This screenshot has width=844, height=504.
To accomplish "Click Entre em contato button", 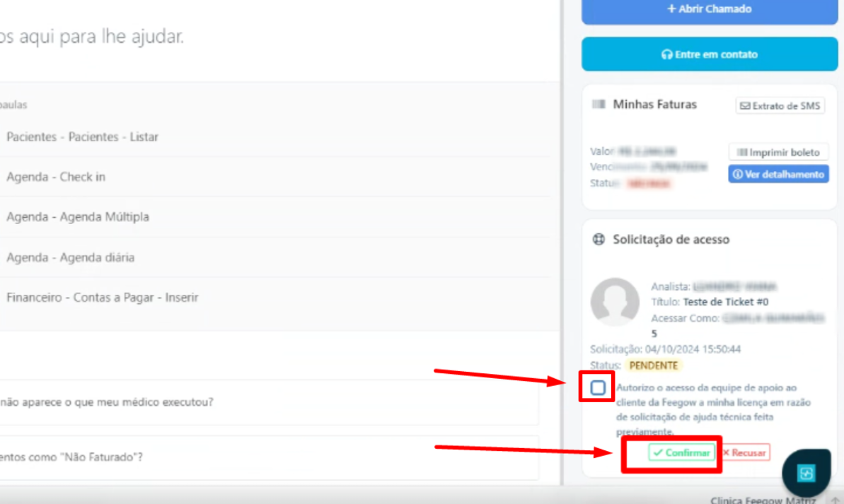I will click(710, 54).
